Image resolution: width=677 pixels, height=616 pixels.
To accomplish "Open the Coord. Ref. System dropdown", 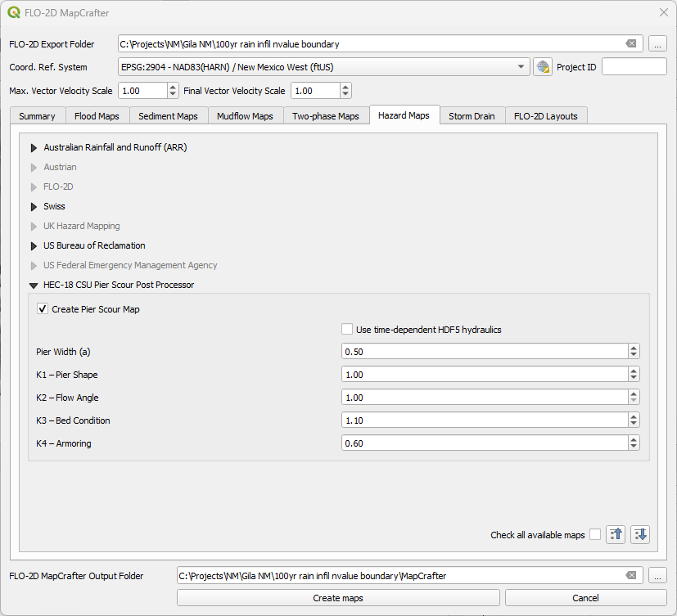I will 521,67.
